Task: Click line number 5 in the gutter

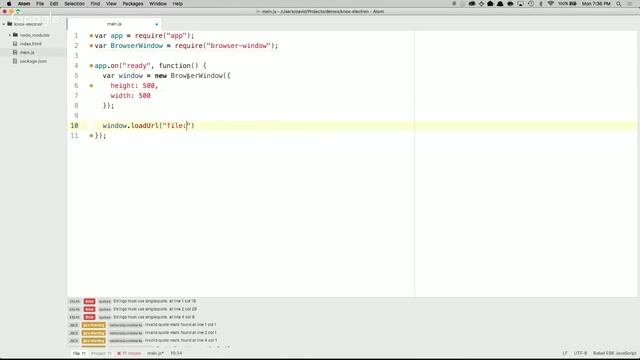Action: [x=76, y=76]
